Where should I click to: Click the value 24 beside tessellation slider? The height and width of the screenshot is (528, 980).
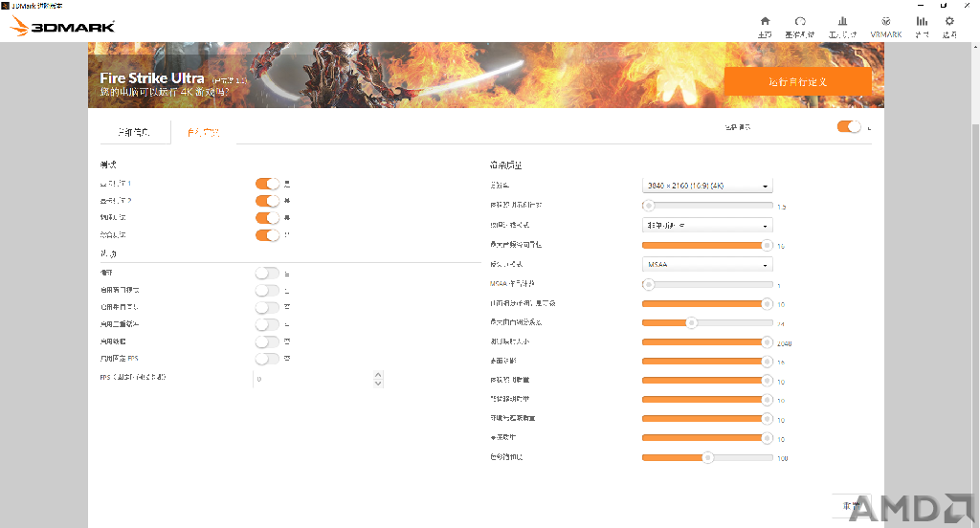point(781,324)
